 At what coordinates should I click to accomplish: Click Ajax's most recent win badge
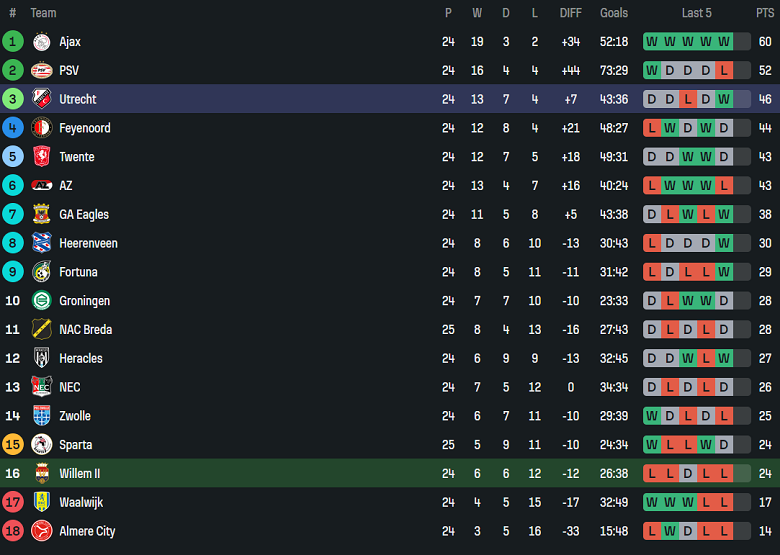pyautogui.click(x=724, y=42)
